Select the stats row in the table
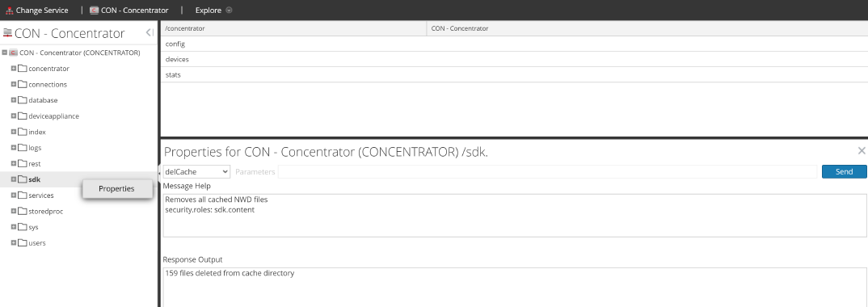This screenshot has height=307, width=868. 514,74
